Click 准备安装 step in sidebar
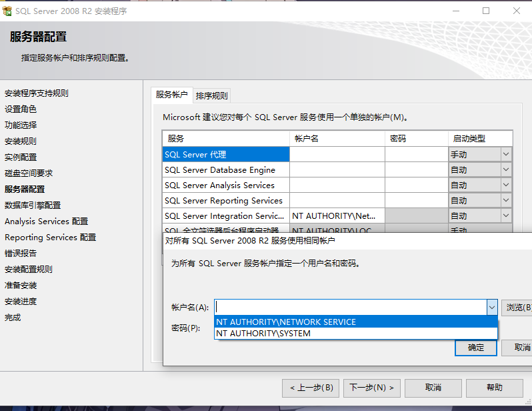 [x=21, y=286]
